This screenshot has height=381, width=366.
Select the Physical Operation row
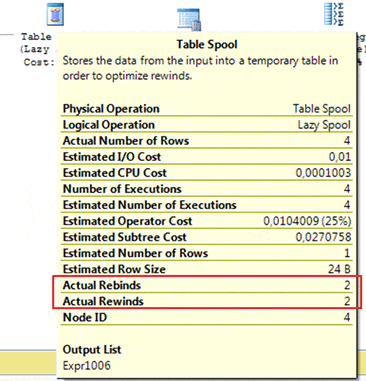(207, 109)
